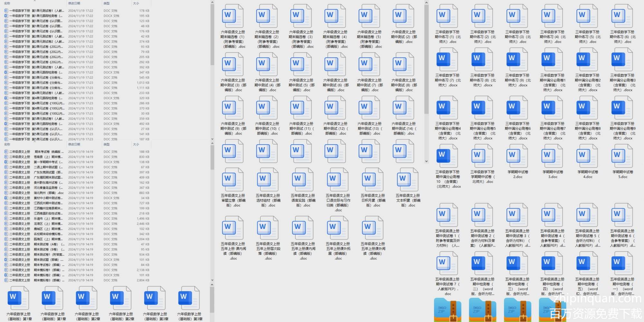Sort upper file list by 修改日期 column
The width and height of the screenshot is (644, 322).
(74, 4)
